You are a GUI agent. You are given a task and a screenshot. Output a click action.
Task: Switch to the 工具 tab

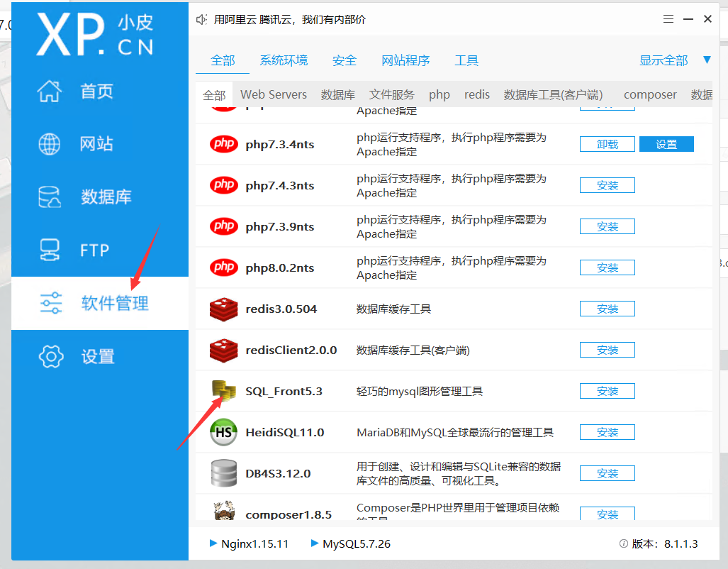click(466, 60)
